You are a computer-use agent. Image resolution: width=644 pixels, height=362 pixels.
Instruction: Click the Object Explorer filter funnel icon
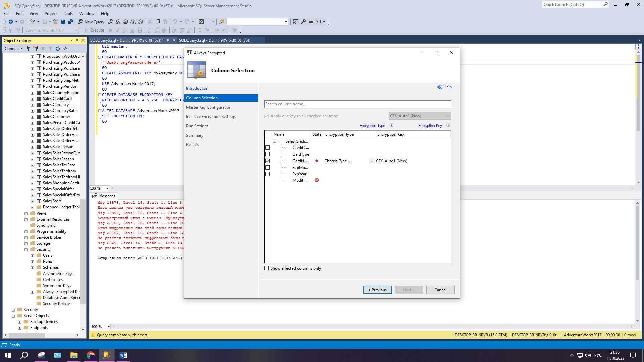(x=50, y=49)
